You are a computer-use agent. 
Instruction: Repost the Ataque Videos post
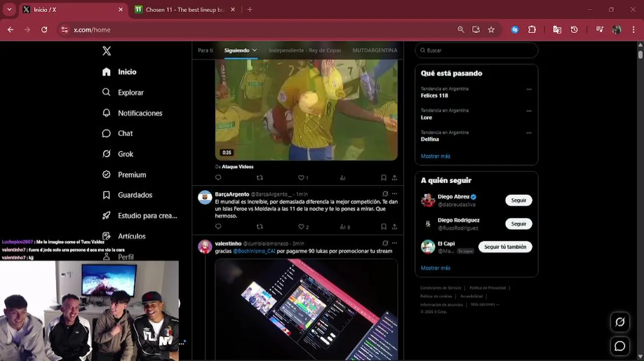pyautogui.click(x=259, y=177)
